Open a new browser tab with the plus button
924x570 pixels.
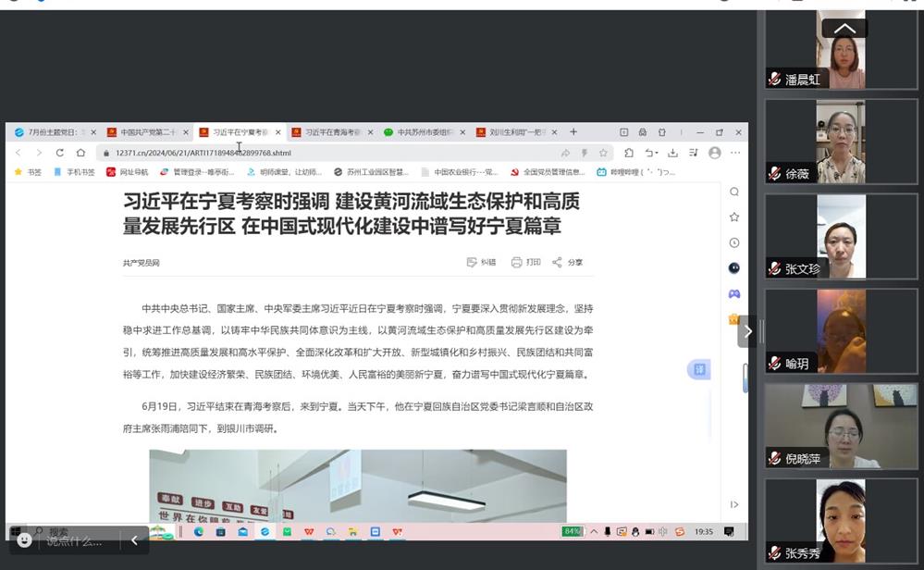[573, 132]
